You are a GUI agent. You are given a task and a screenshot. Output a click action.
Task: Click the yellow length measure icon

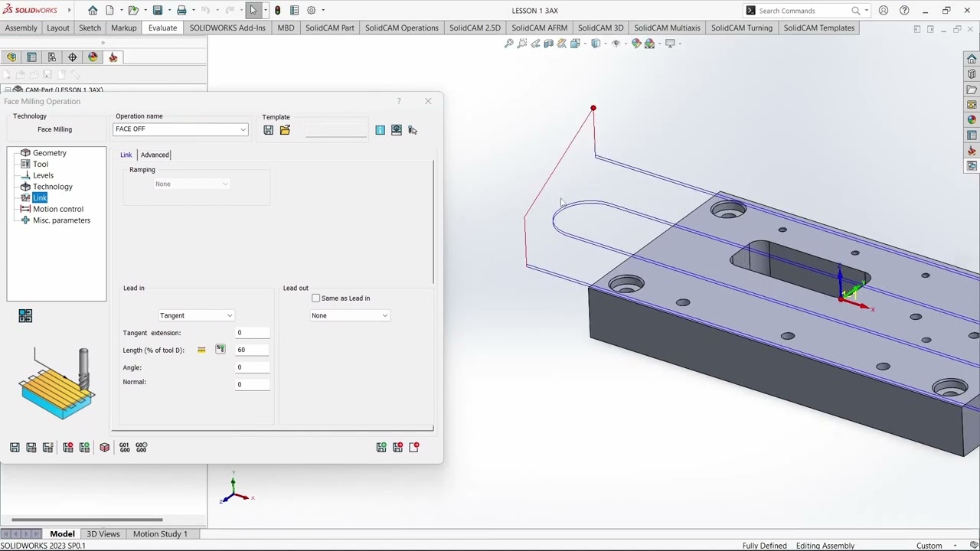coord(201,350)
